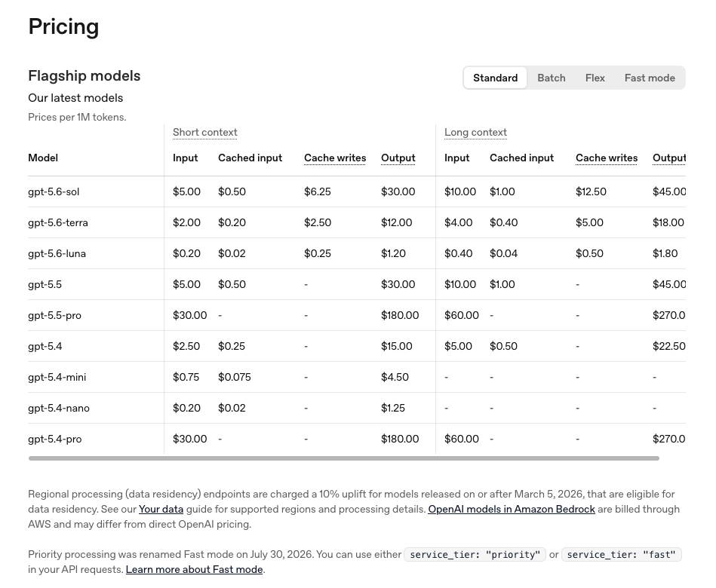This screenshot has height=588, width=716.
Task: Click the $0.40 long context cached input value
Action: pos(503,222)
